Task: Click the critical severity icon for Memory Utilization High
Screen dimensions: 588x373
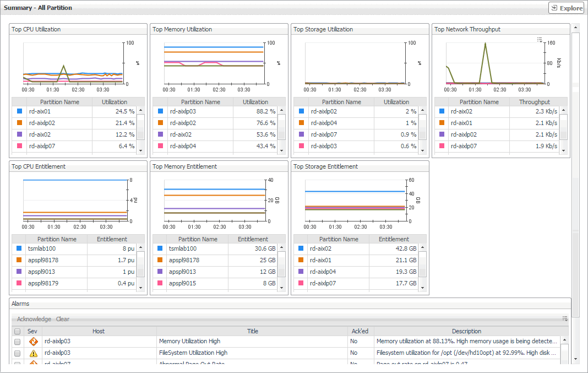Action: point(33,342)
